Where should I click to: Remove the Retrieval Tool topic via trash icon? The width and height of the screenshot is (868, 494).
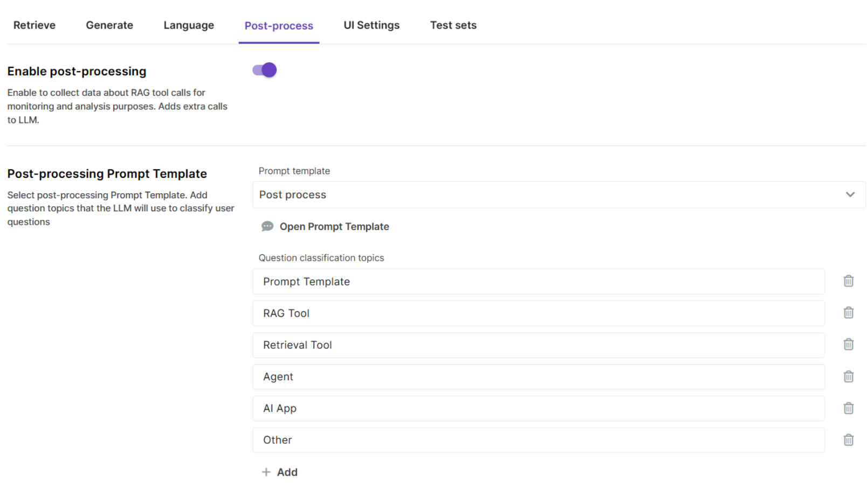[848, 345]
